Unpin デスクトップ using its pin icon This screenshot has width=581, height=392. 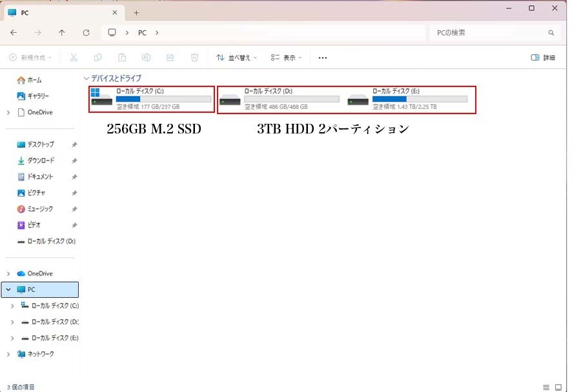click(74, 144)
